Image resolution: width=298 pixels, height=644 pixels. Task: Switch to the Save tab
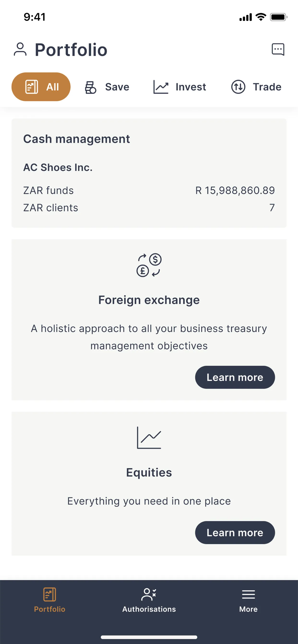[107, 87]
